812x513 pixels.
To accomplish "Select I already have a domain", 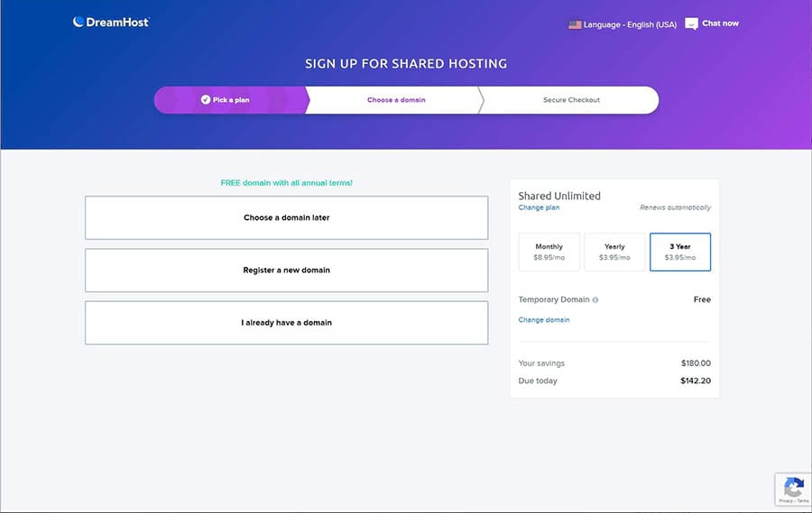I will (x=286, y=323).
